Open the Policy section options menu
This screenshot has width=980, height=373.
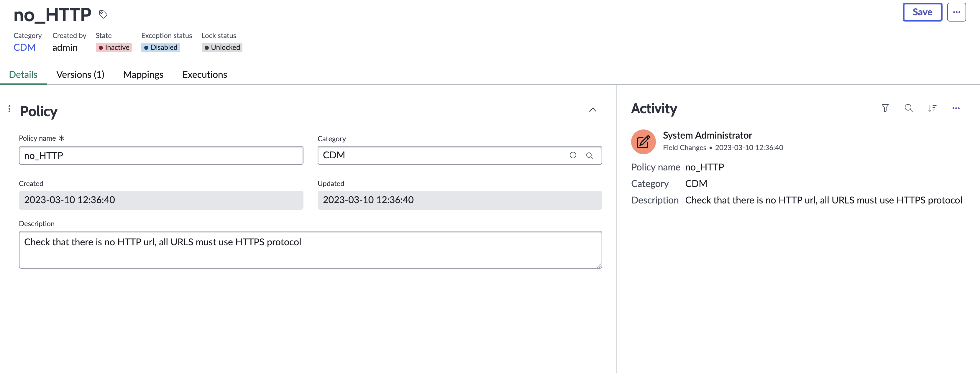(x=9, y=109)
